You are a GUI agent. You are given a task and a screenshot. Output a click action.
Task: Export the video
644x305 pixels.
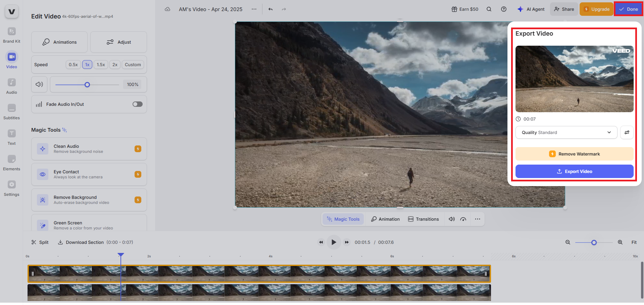(574, 171)
